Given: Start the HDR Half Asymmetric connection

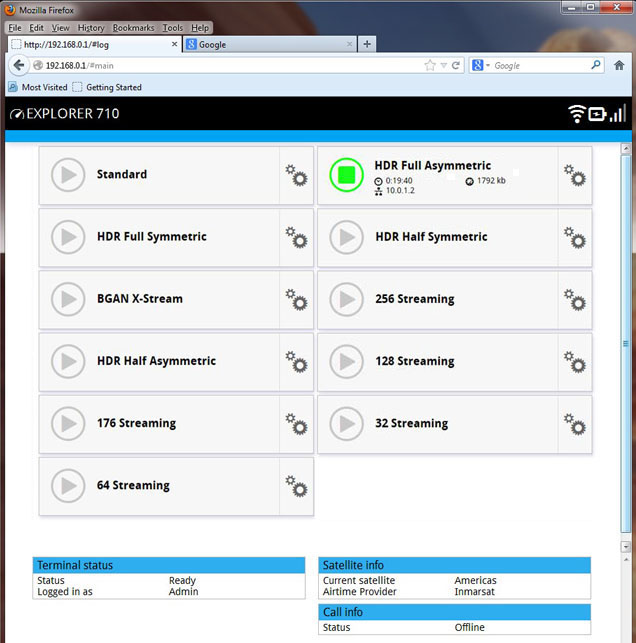Looking at the screenshot, I should pos(68,361).
